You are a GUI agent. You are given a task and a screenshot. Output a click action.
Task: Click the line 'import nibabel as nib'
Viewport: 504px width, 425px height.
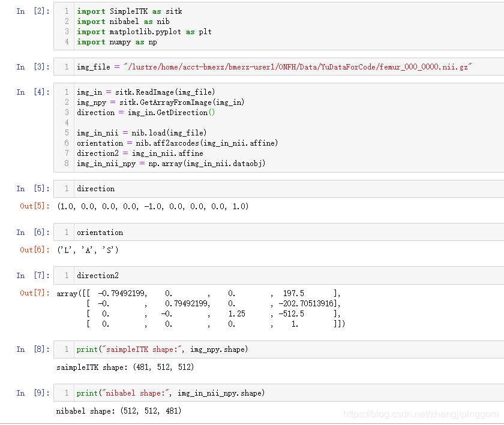(123, 22)
